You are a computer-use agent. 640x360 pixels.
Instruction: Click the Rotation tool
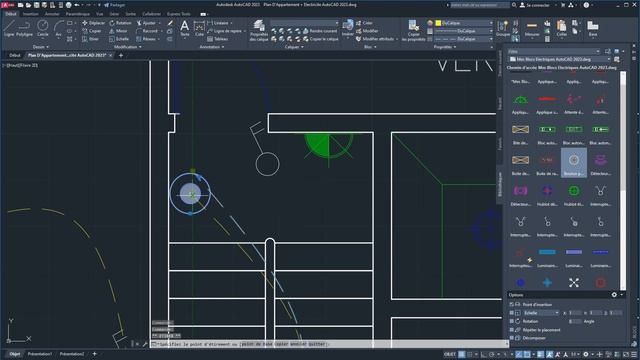click(x=120, y=23)
